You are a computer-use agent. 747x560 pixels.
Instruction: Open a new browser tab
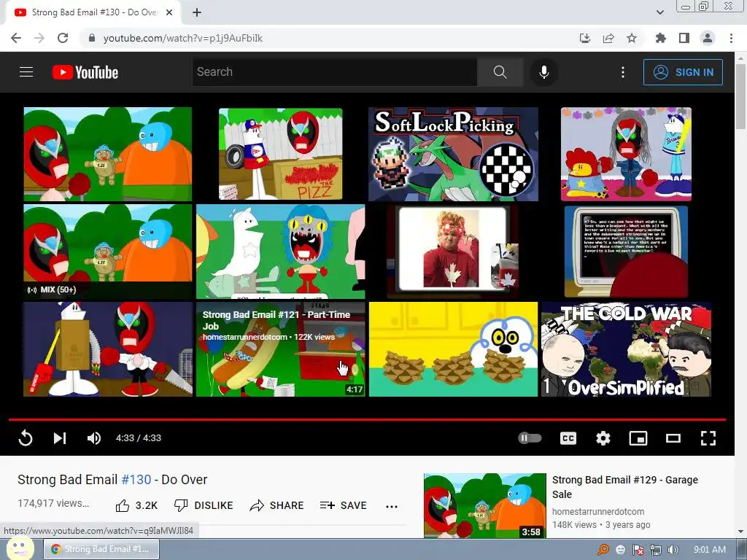click(197, 13)
